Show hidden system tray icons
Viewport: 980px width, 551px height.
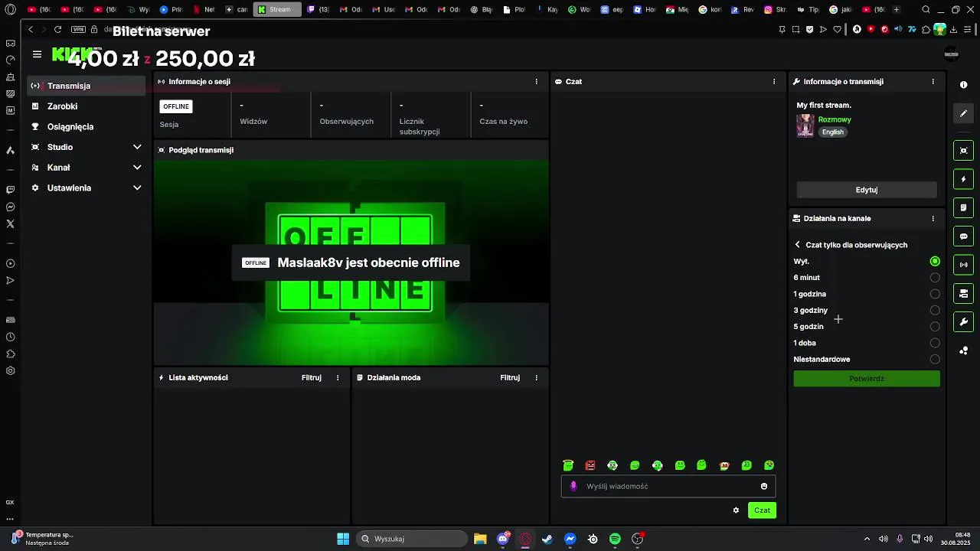click(867, 539)
